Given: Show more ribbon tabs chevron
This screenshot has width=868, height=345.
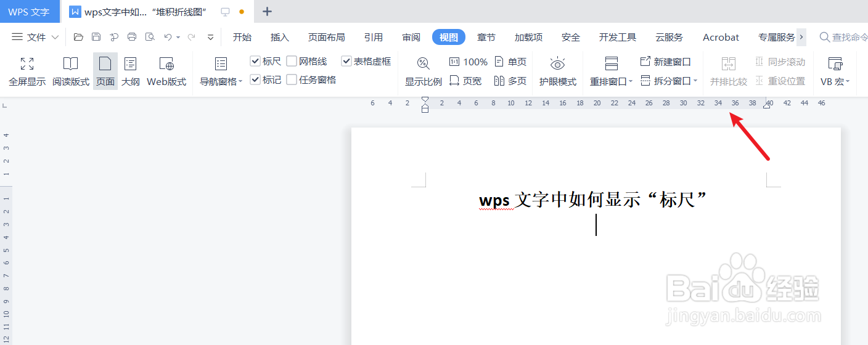Looking at the screenshot, I should click(801, 37).
